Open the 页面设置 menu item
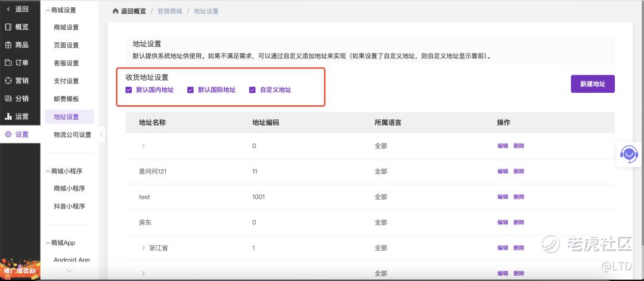The height and width of the screenshot is (281, 644). [66, 45]
